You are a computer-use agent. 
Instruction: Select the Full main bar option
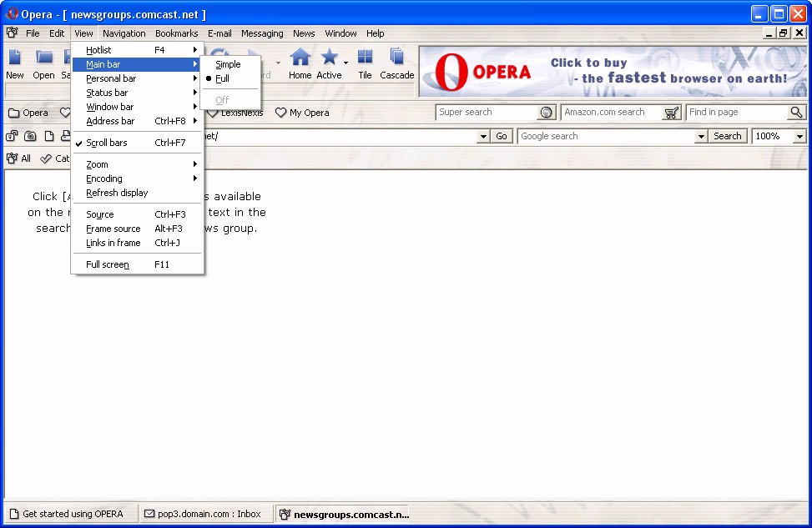point(222,78)
